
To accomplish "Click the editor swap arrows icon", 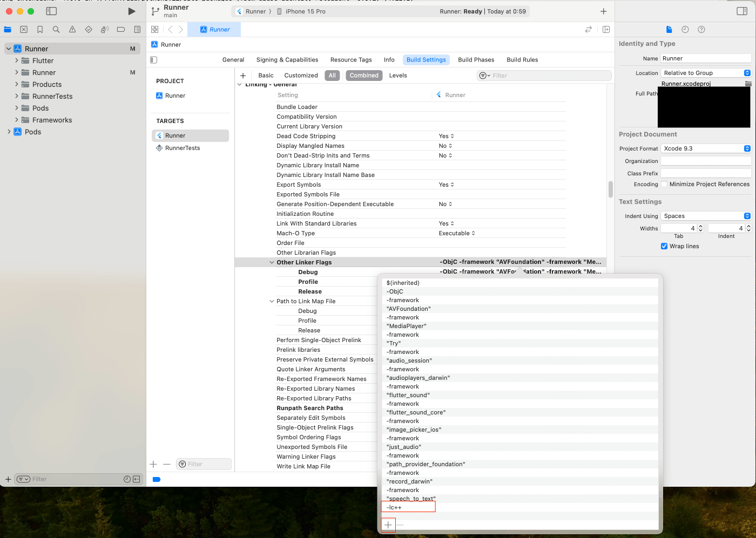I will [589, 30].
